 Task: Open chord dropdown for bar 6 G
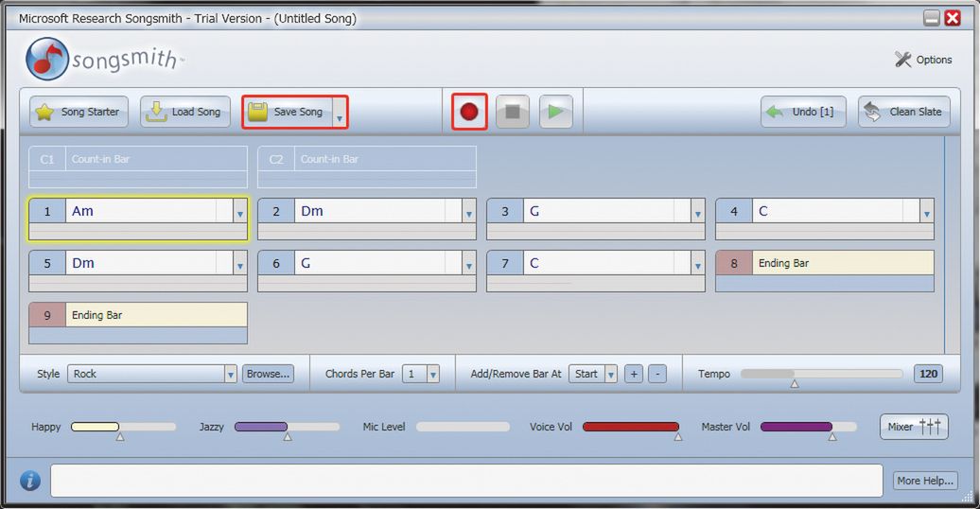[x=469, y=263]
